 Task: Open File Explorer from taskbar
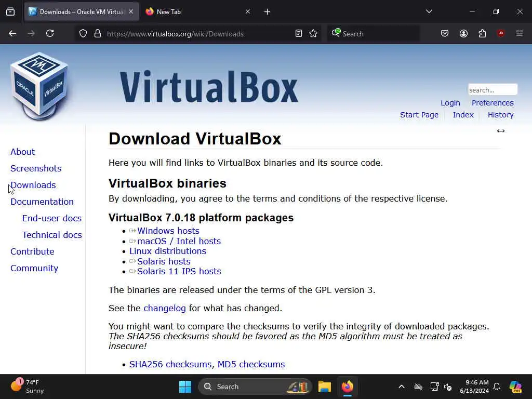tap(324, 387)
